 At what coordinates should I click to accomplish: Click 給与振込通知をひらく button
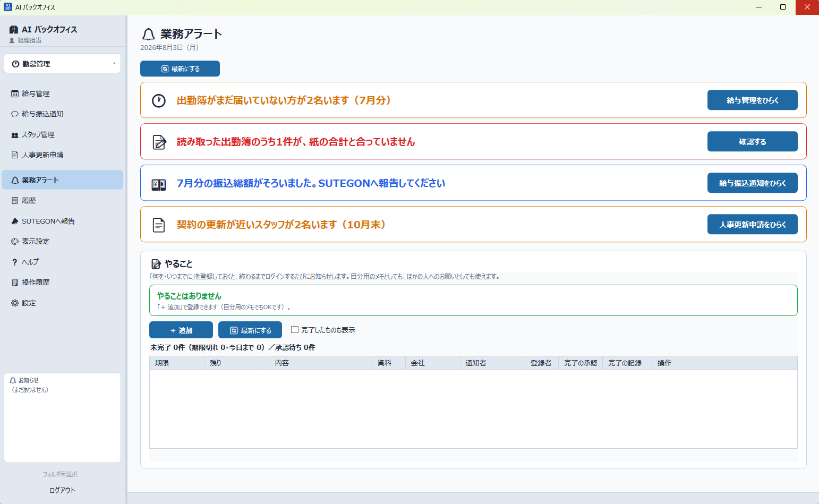[x=752, y=183]
